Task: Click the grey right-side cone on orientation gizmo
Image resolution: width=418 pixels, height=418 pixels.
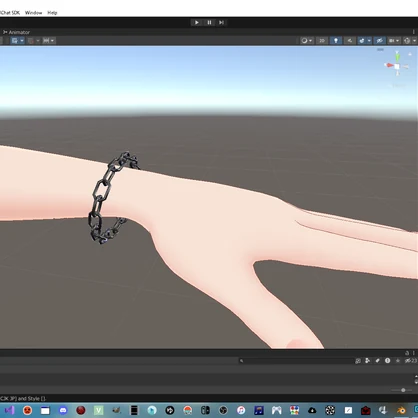Action: point(405,67)
